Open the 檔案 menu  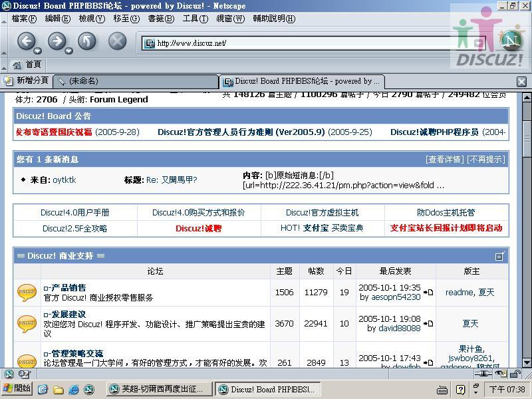pyautogui.click(x=24, y=19)
